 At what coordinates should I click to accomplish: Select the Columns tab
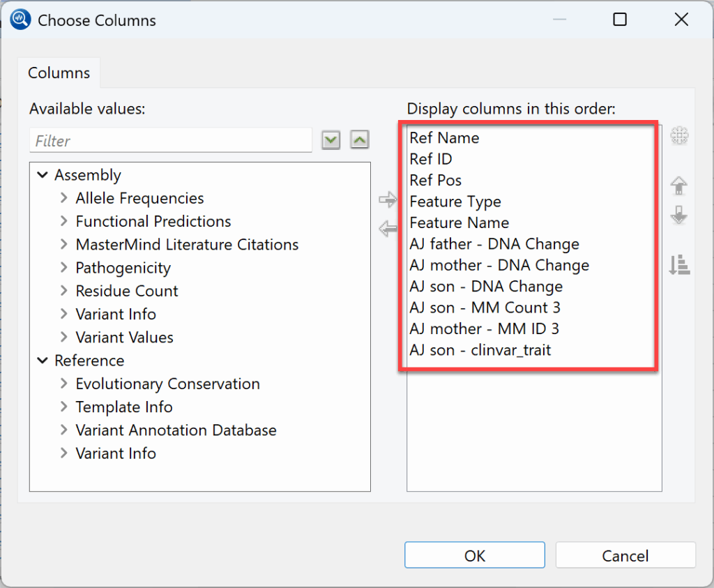click(59, 73)
